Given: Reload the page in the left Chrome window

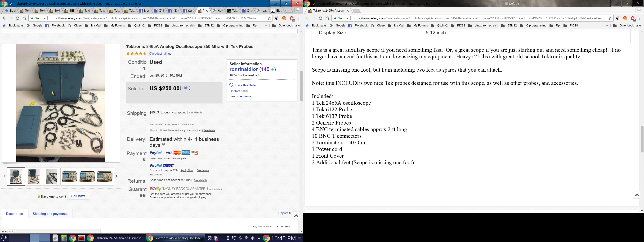Looking at the screenshot, I should [18, 18].
